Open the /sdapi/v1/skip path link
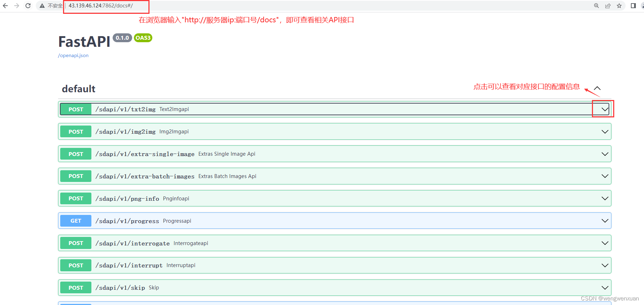The width and height of the screenshot is (644, 305). [x=120, y=288]
